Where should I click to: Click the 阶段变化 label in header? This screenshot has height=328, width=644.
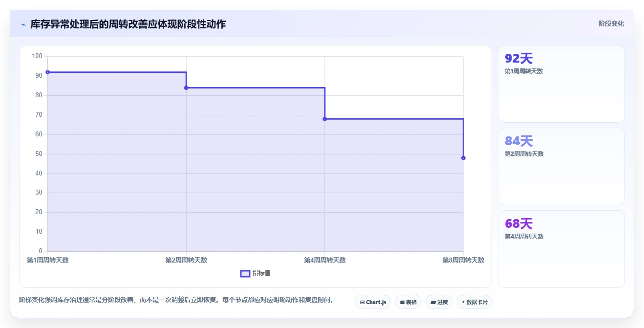tap(611, 23)
